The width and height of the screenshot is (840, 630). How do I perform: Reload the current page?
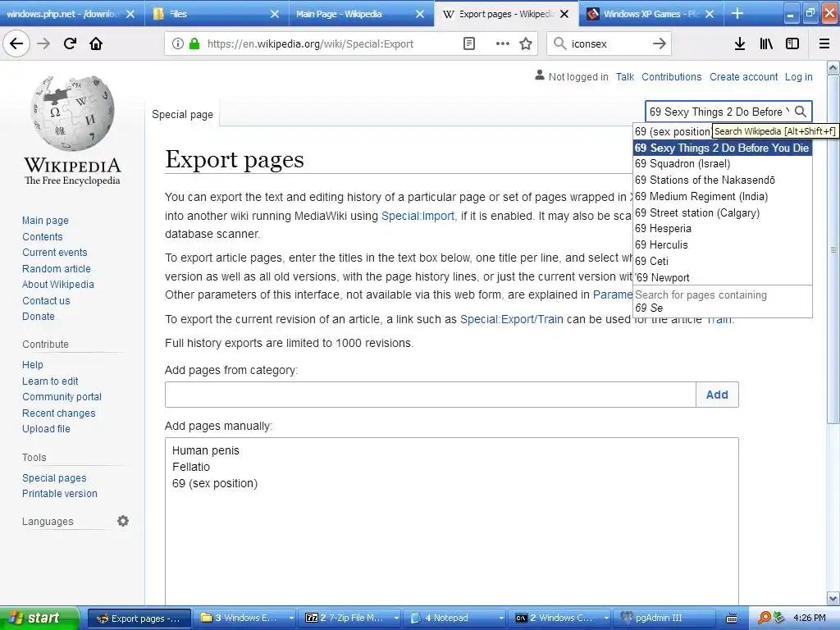[x=70, y=43]
